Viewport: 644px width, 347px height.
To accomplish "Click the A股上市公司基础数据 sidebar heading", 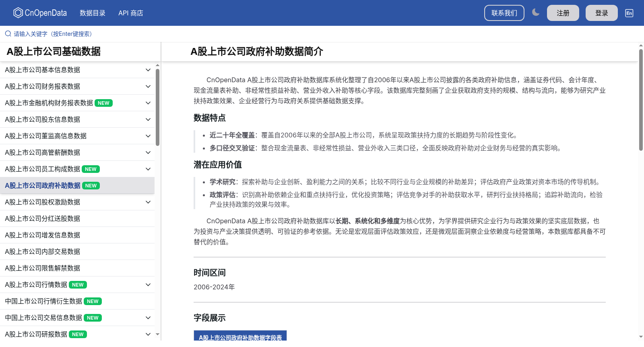I will (x=54, y=52).
